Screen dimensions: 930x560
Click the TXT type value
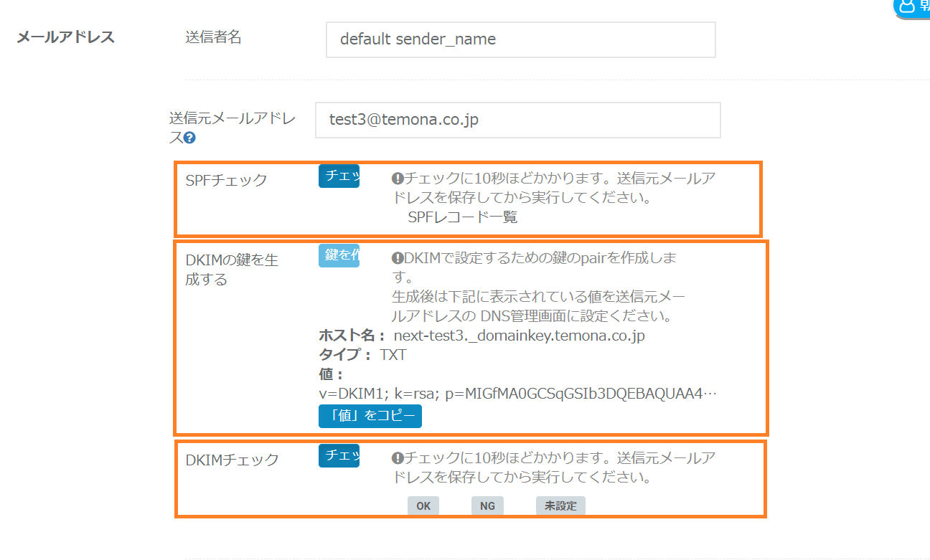[x=393, y=354]
